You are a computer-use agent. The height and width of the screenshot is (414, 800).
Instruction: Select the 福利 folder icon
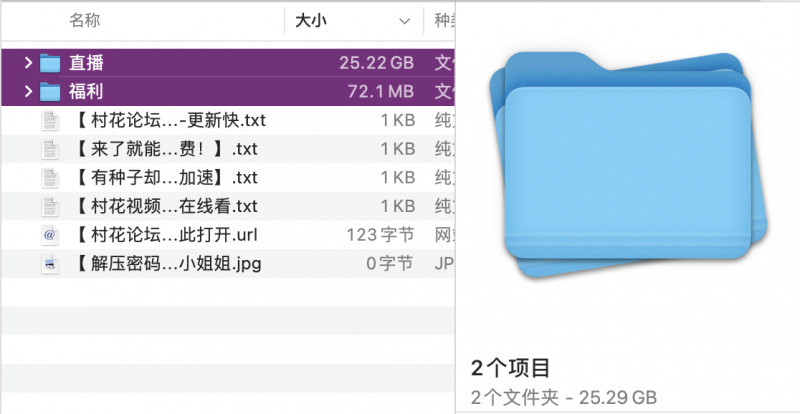click(x=50, y=92)
